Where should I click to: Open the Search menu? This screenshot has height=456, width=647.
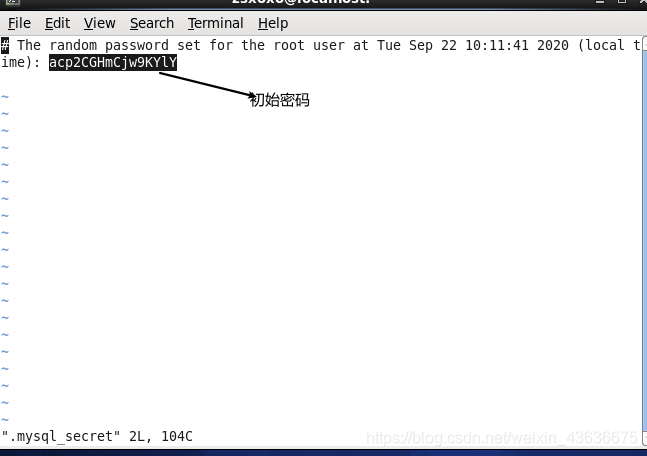pyautogui.click(x=152, y=23)
